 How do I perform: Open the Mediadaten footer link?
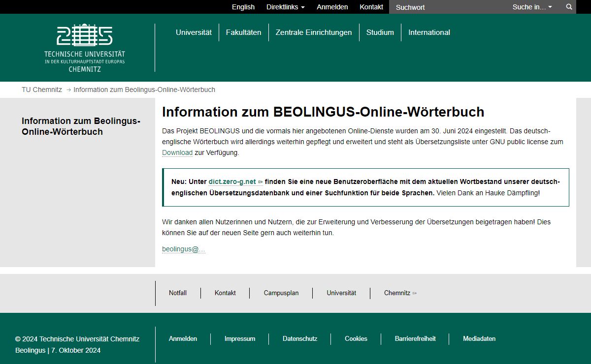click(x=479, y=339)
